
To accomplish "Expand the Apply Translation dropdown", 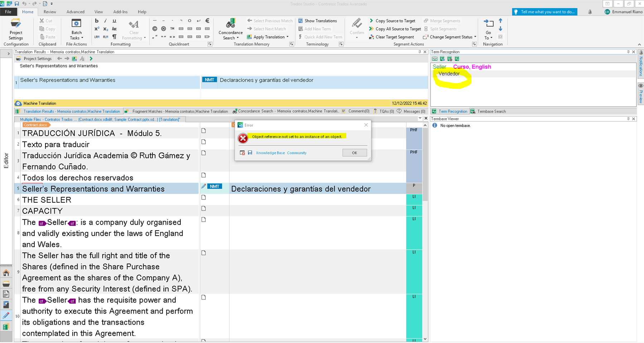I will (288, 37).
